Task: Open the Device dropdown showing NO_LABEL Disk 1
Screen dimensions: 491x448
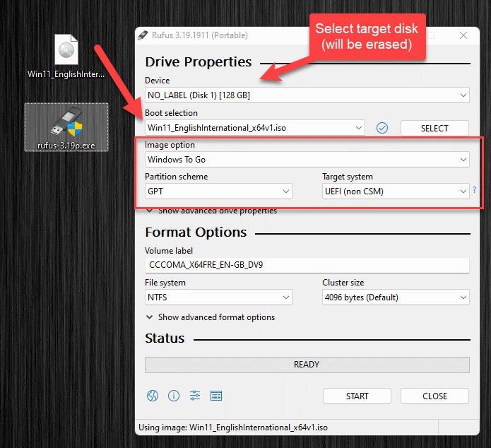Action: point(307,95)
